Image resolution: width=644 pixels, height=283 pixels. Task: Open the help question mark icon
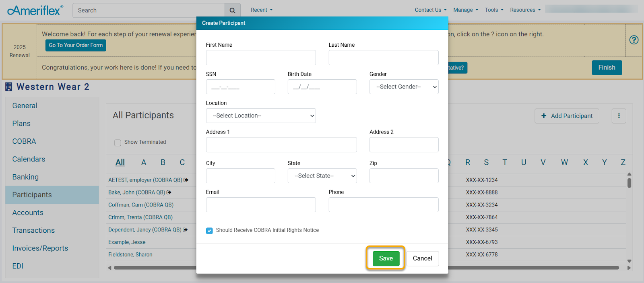click(634, 40)
